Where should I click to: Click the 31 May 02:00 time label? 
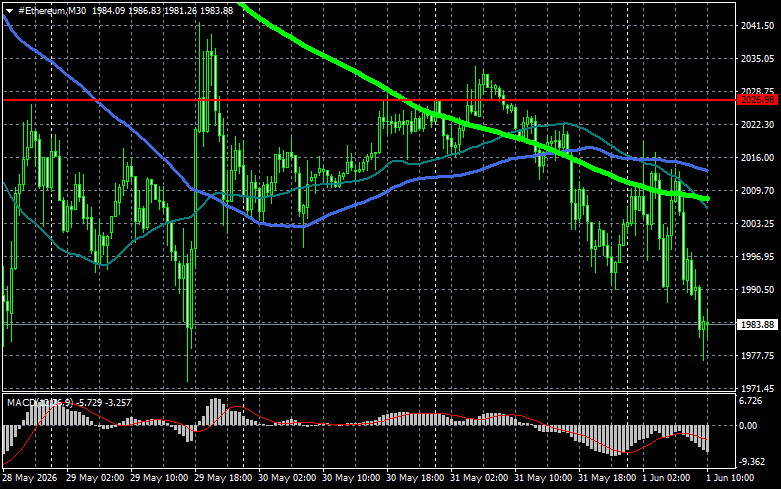479,478
